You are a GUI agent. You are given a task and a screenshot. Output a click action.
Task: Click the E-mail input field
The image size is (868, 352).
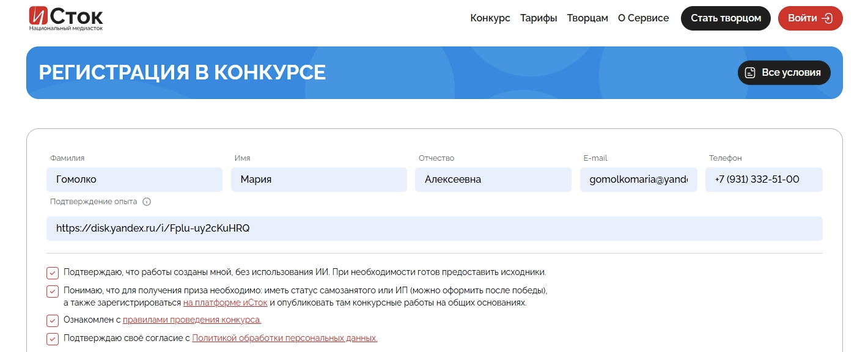point(638,180)
